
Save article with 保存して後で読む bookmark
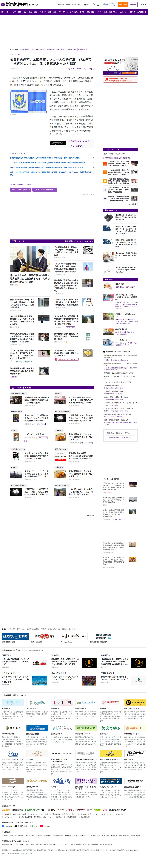[75, 69]
